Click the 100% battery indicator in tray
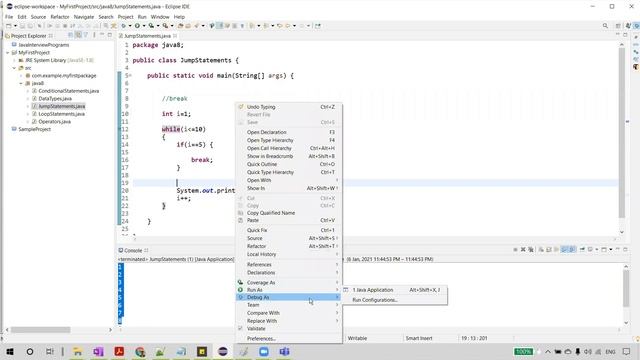 coord(523,351)
